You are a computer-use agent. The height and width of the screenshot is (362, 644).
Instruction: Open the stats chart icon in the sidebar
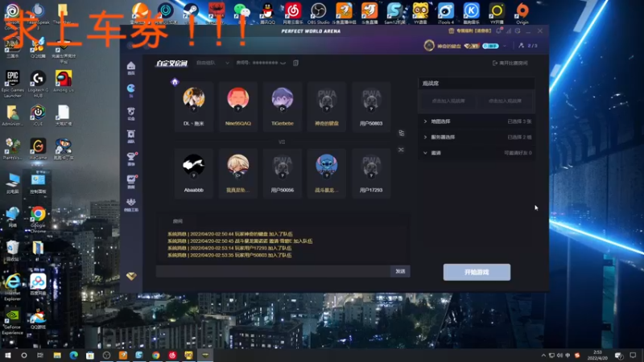(131, 181)
